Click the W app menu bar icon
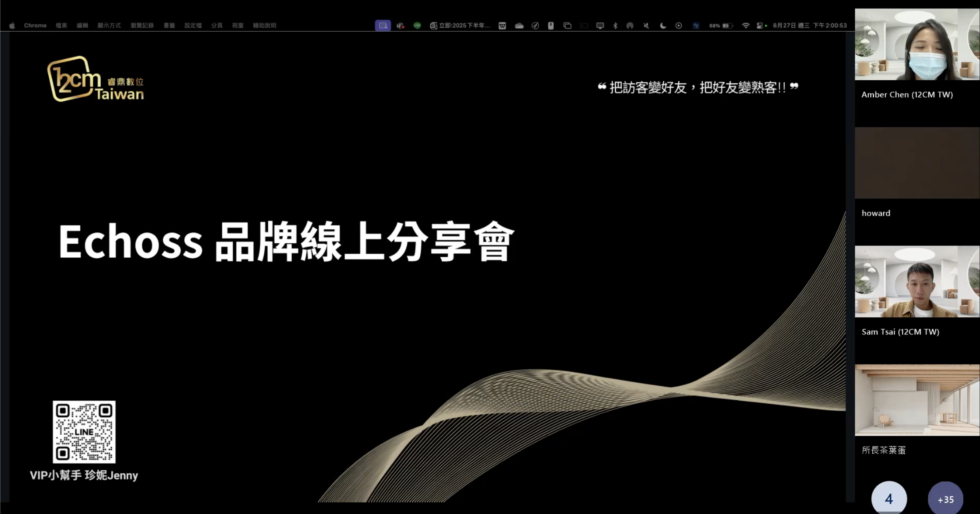Image resolution: width=980 pixels, height=514 pixels. (502, 26)
